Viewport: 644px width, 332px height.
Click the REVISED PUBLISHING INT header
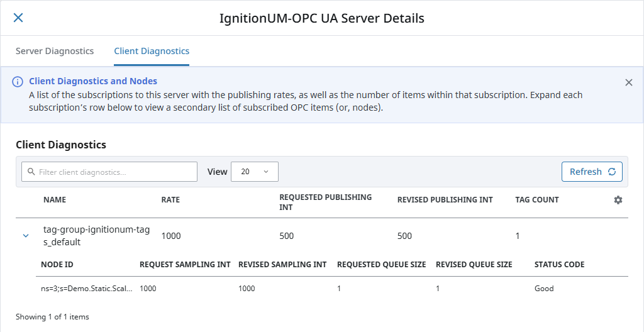tap(445, 200)
